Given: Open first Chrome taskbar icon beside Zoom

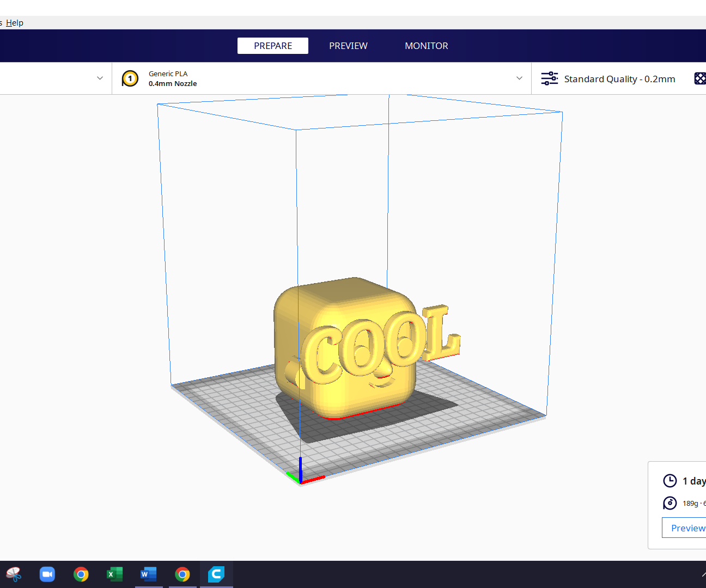Looking at the screenshot, I should [x=81, y=574].
